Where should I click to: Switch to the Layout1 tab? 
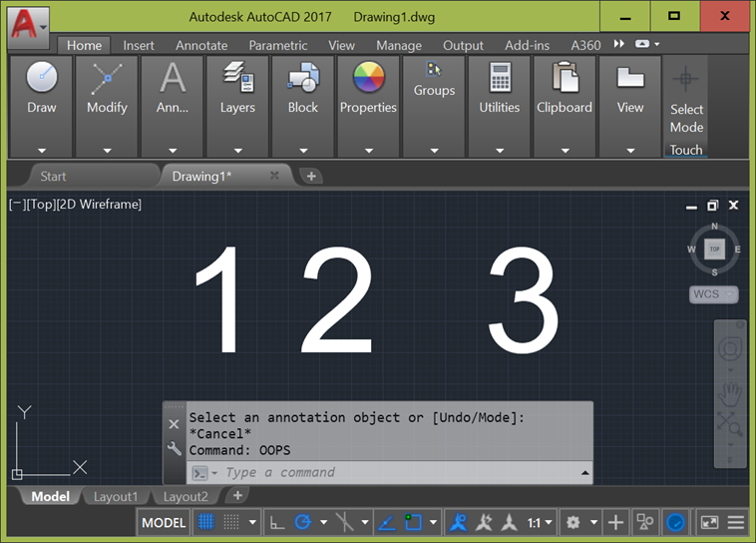116,496
